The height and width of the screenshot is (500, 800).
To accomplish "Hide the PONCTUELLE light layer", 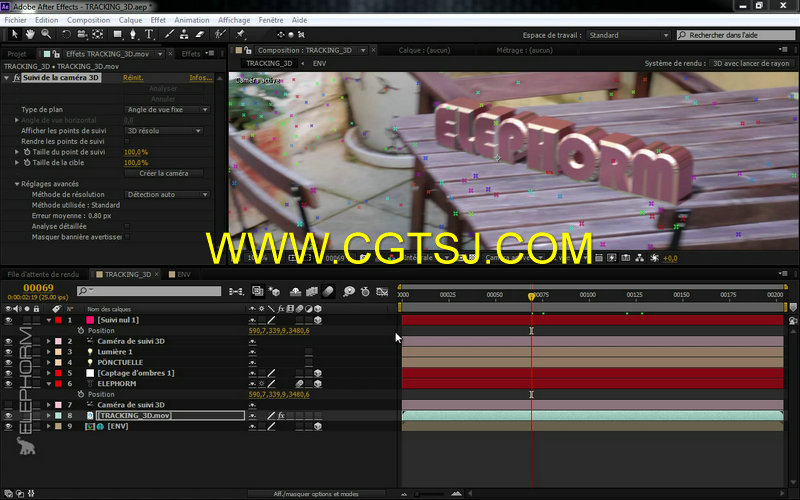I will coord(8,363).
